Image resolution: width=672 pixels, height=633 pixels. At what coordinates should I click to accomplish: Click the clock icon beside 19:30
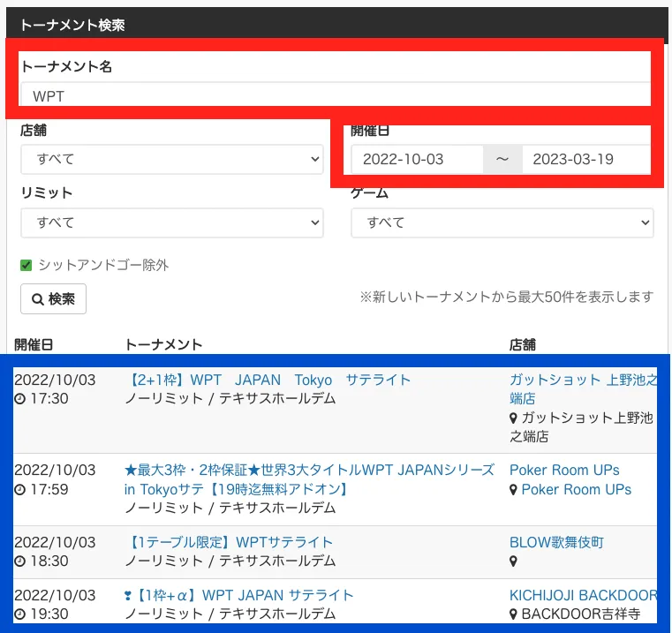19,614
